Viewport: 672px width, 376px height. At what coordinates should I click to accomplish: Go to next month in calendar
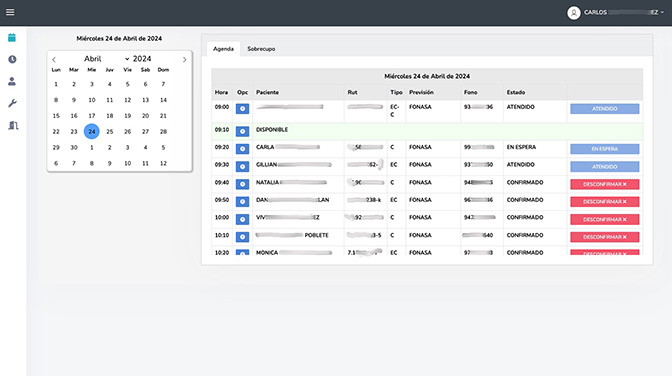[x=185, y=60]
